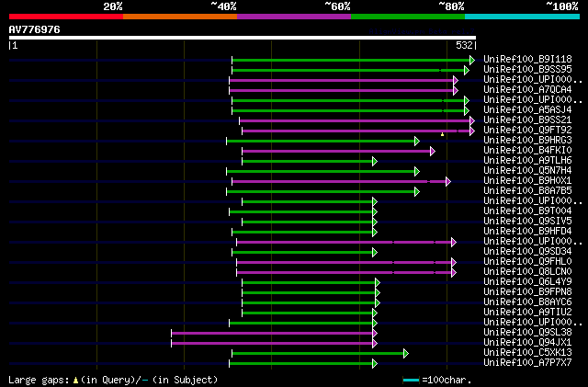The width and height of the screenshot is (588, 387).
Task: Click the green arrowhead ending the C5XK13 alignment
Action: coord(406,354)
